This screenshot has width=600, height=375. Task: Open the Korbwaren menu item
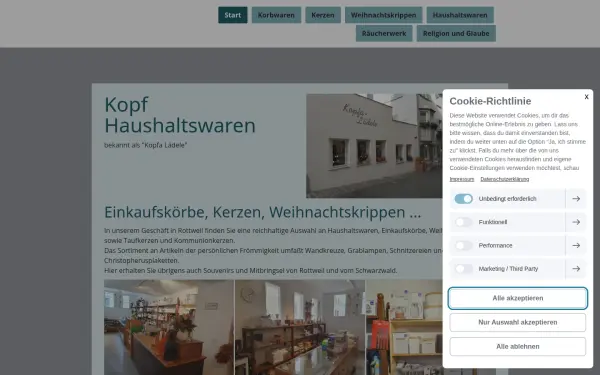tap(276, 15)
